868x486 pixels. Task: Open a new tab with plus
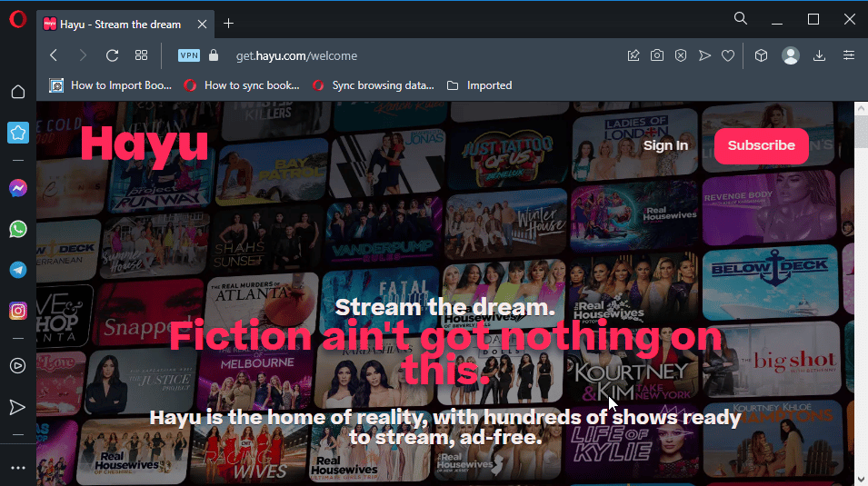pos(229,24)
